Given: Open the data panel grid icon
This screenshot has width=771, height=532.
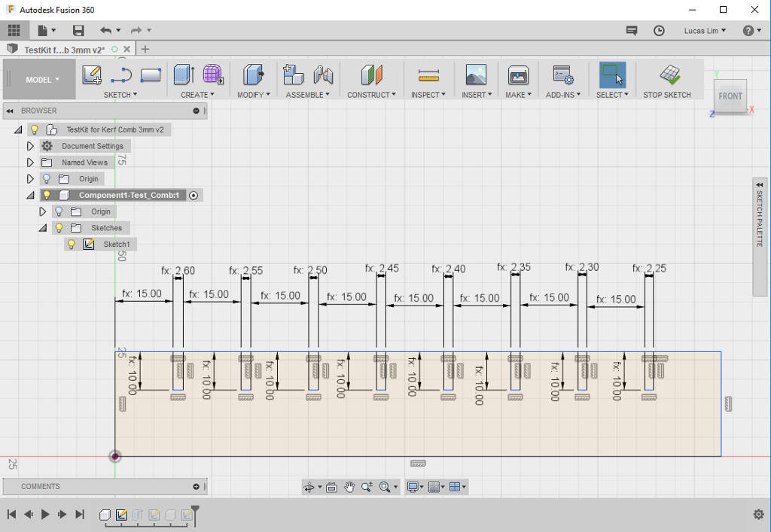Looking at the screenshot, I should pos(14,30).
